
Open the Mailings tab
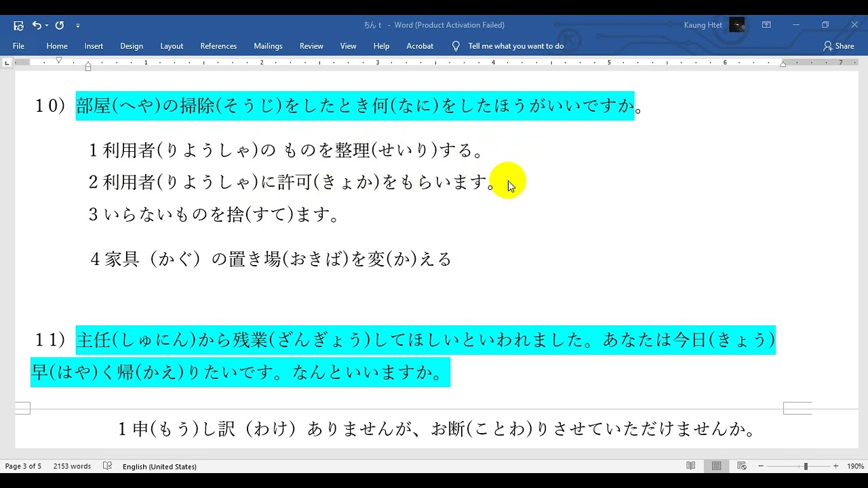(268, 46)
